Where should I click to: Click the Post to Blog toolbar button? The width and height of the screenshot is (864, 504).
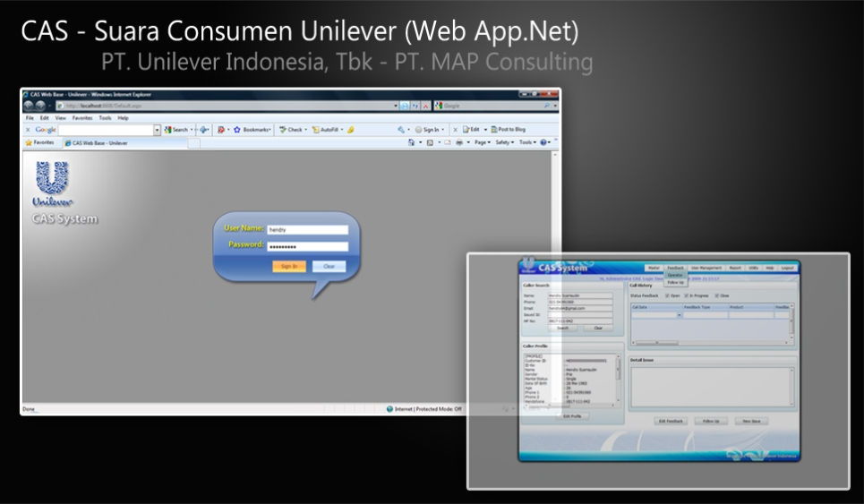click(x=508, y=130)
